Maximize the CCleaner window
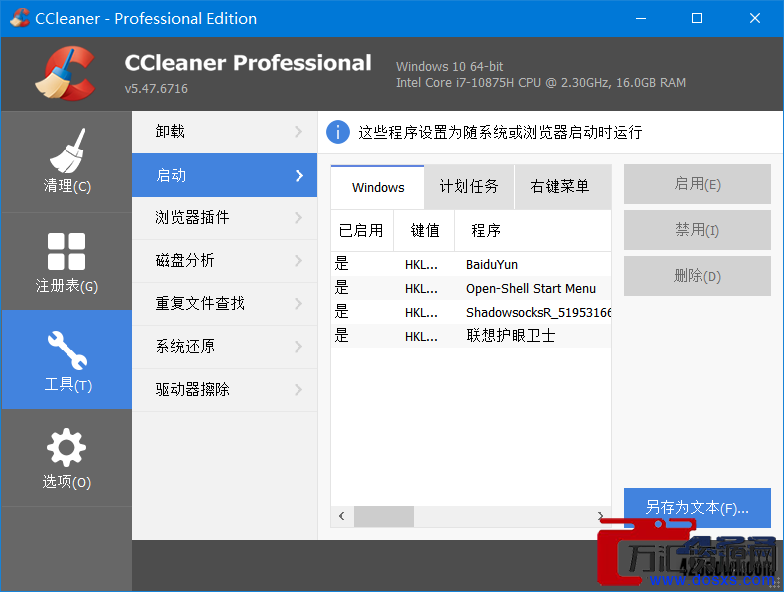The image size is (784, 592). pos(697,18)
